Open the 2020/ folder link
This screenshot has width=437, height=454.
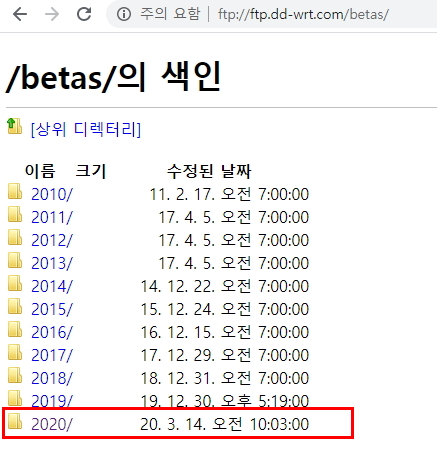[x=52, y=424]
